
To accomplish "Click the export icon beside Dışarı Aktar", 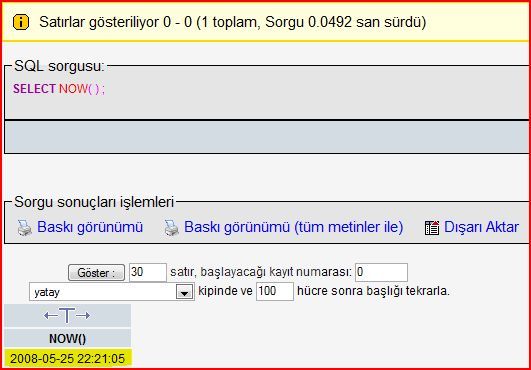I will (432, 227).
